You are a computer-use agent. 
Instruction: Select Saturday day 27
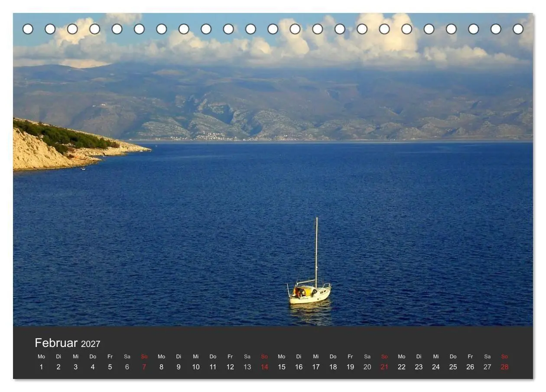[487, 367]
